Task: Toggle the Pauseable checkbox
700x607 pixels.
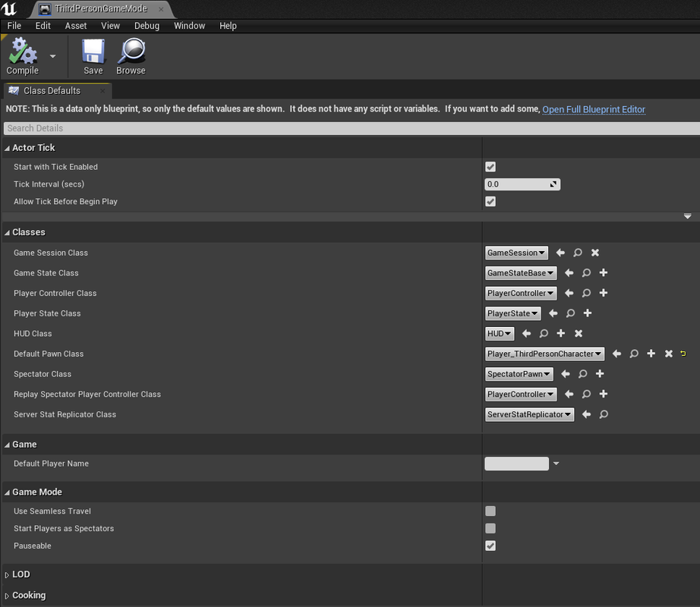Action: [x=490, y=546]
